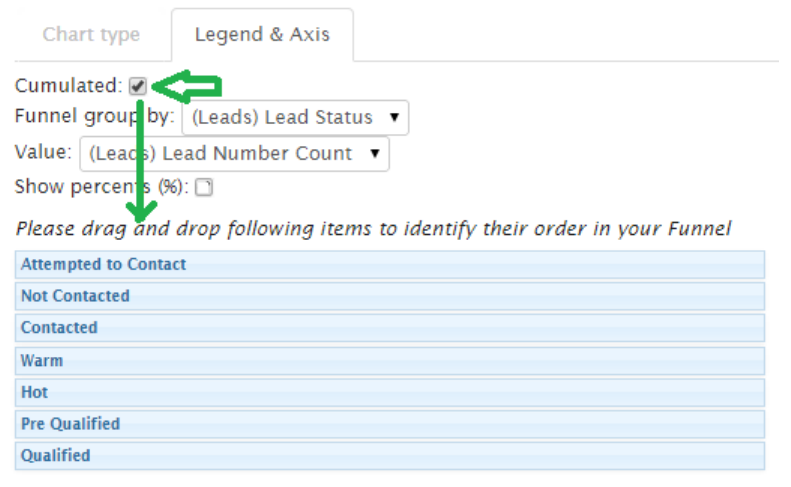Image resolution: width=791 pixels, height=487 pixels.
Task: Select the Attempted to Contact funnel item
Action: tap(390, 265)
